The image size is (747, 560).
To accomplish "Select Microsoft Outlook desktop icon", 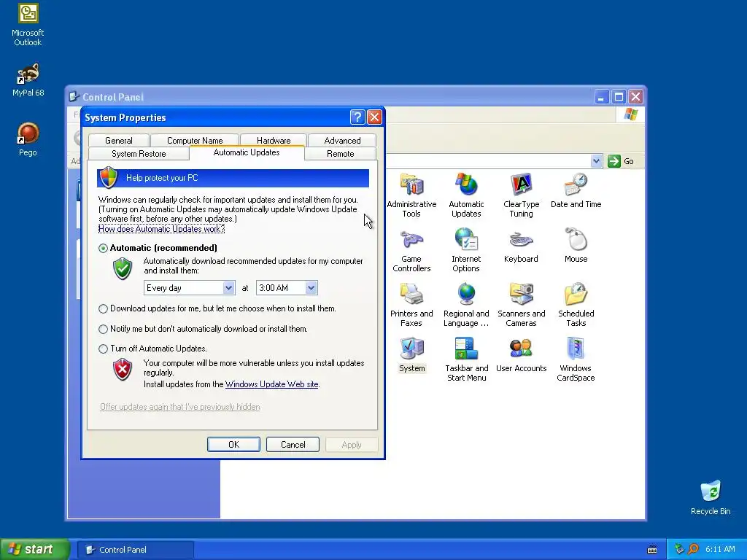I will click(x=28, y=25).
